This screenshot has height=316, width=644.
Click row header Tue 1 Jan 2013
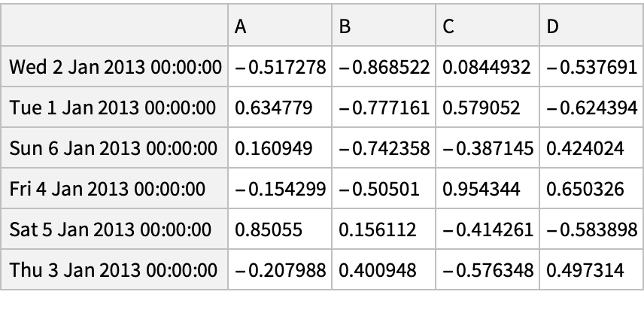(115, 108)
